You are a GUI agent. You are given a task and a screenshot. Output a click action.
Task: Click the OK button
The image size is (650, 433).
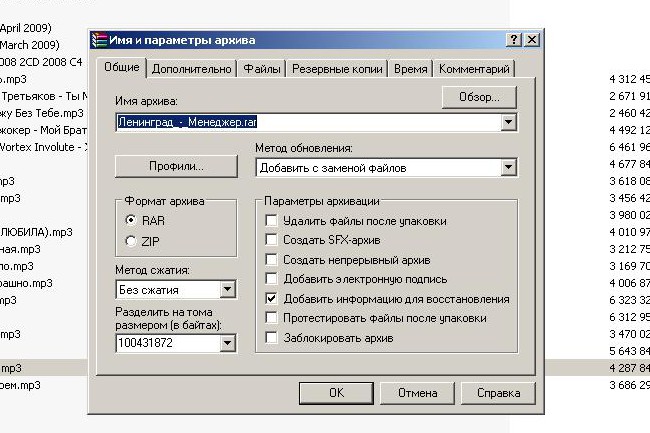pos(336,393)
